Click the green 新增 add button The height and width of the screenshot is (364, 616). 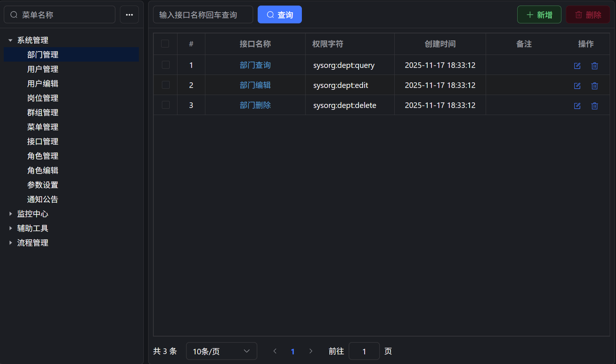[539, 15]
